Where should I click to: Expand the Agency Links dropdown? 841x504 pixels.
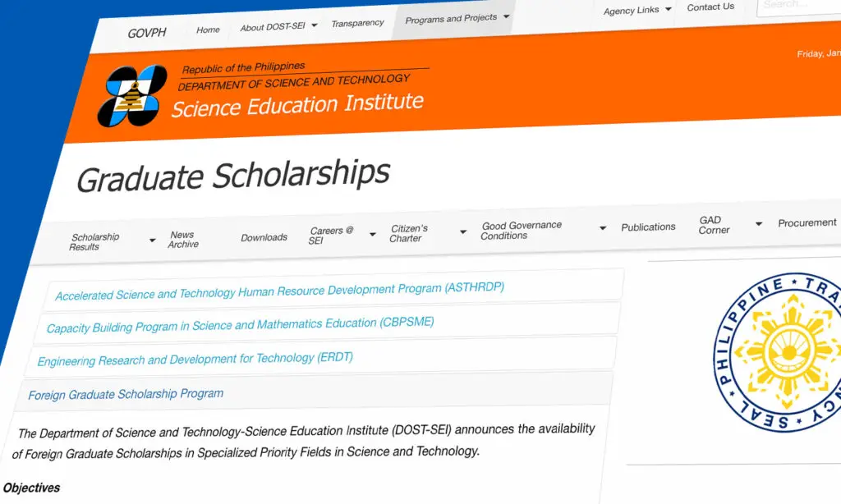(x=632, y=10)
